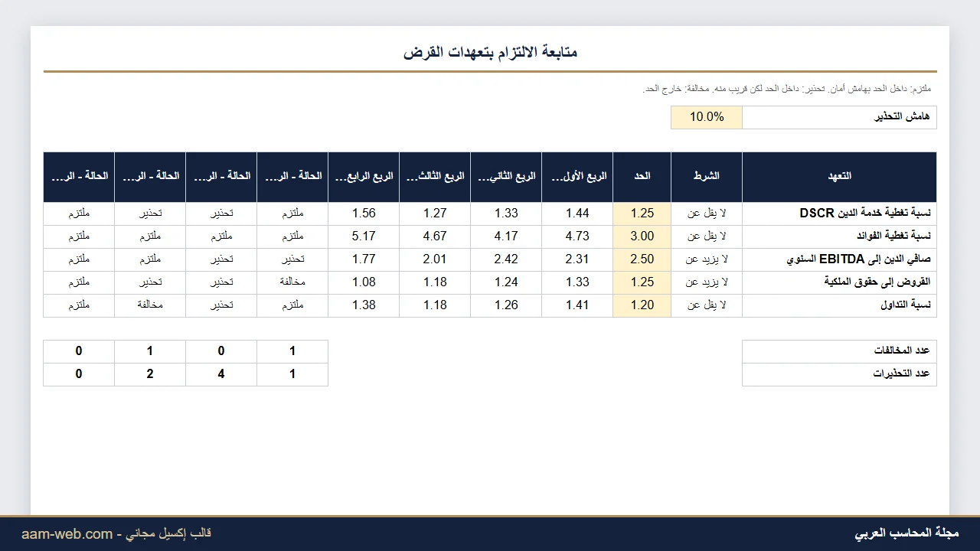980x551 pixels.
Task: Click the "الحد" column header
Action: point(642,177)
